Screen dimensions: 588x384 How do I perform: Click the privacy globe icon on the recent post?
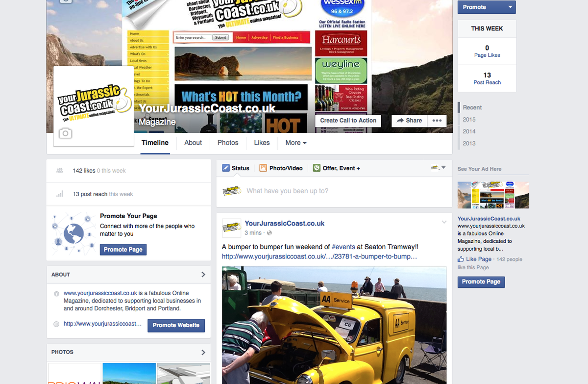click(x=269, y=232)
